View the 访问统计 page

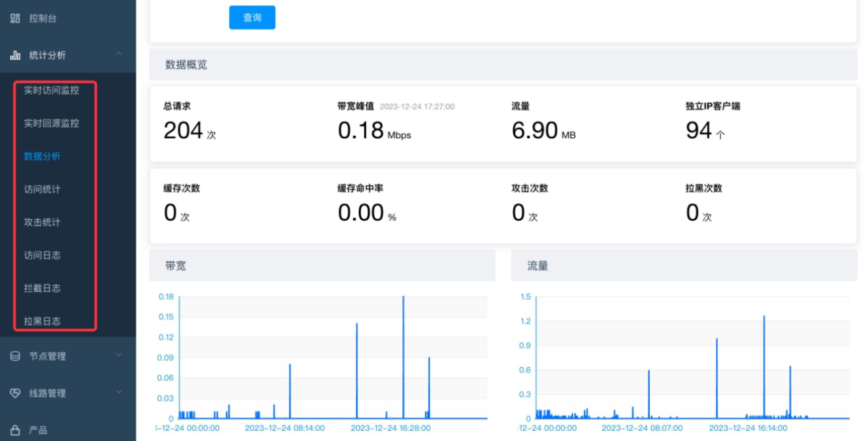pos(42,189)
